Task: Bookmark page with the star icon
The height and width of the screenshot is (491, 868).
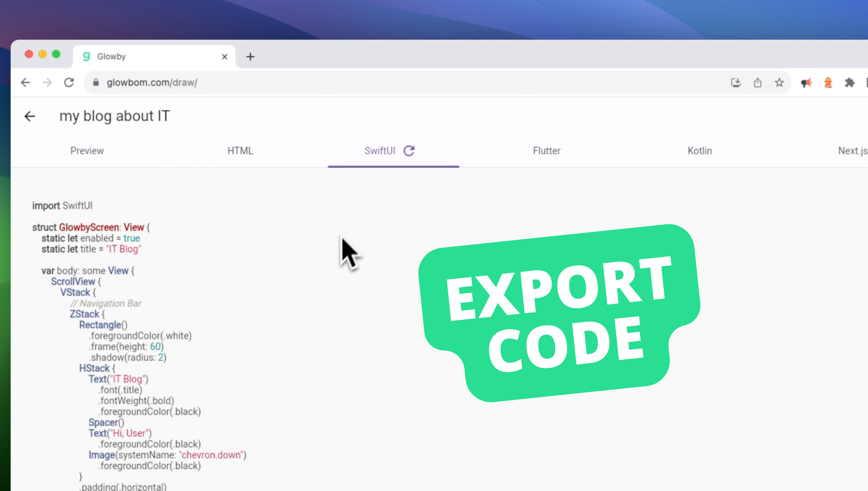Action: pyautogui.click(x=779, y=83)
